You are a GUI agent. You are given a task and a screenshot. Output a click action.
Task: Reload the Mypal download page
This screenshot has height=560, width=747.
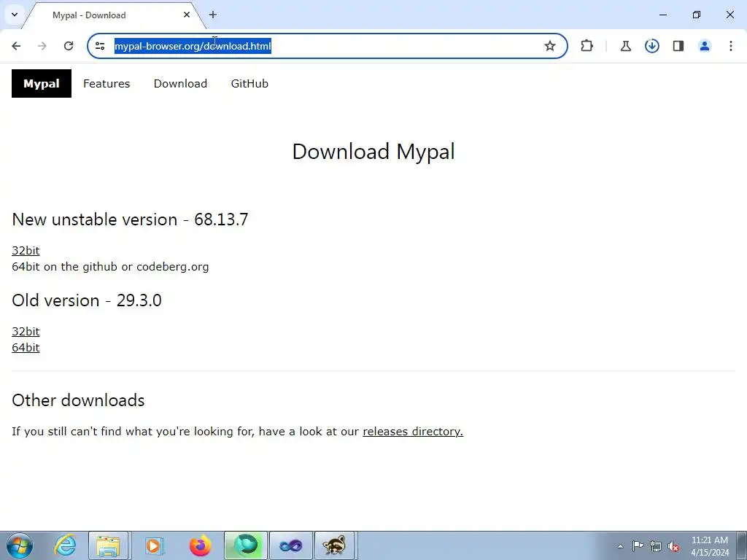(69, 46)
